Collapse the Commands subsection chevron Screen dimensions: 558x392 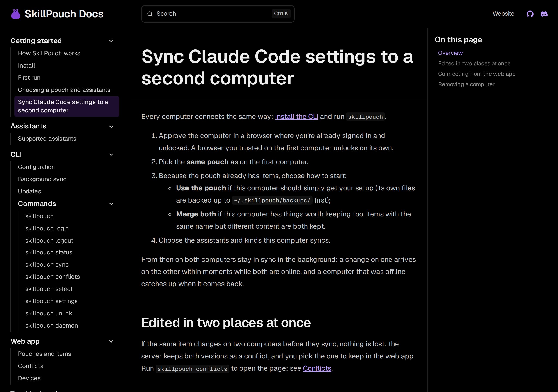coord(111,204)
